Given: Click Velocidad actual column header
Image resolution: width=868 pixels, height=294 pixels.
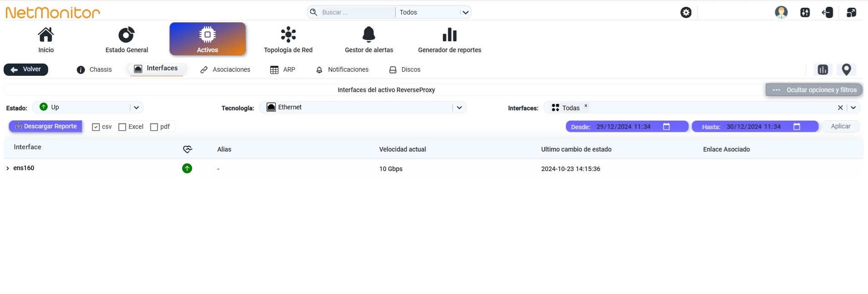Looking at the screenshot, I should (x=402, y=149).
